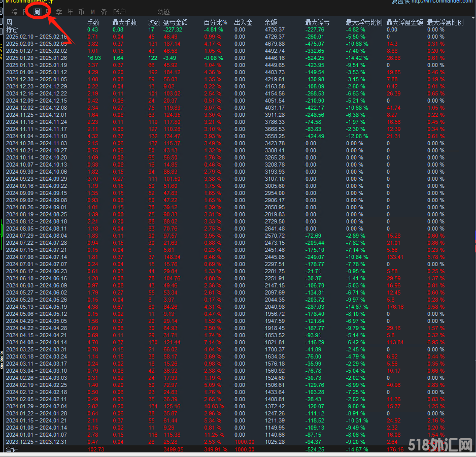Click the 百分比% column header
Screen dimensions: 476x457
pos(215,22)
